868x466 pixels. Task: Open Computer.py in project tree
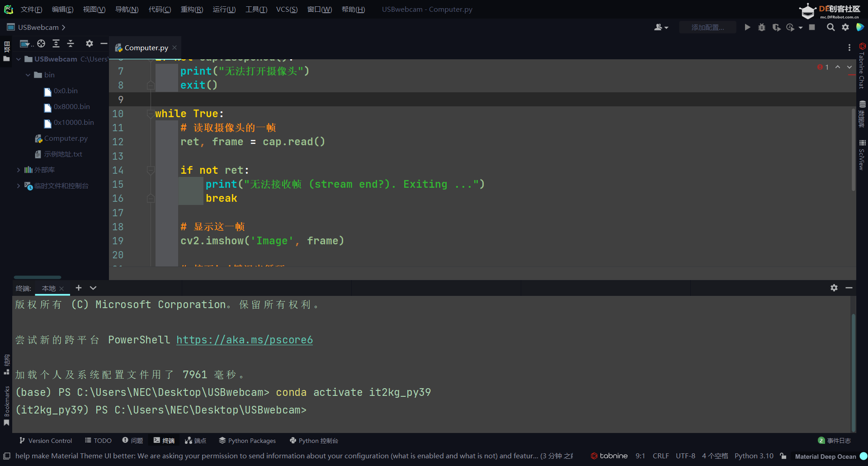point(61,138)
